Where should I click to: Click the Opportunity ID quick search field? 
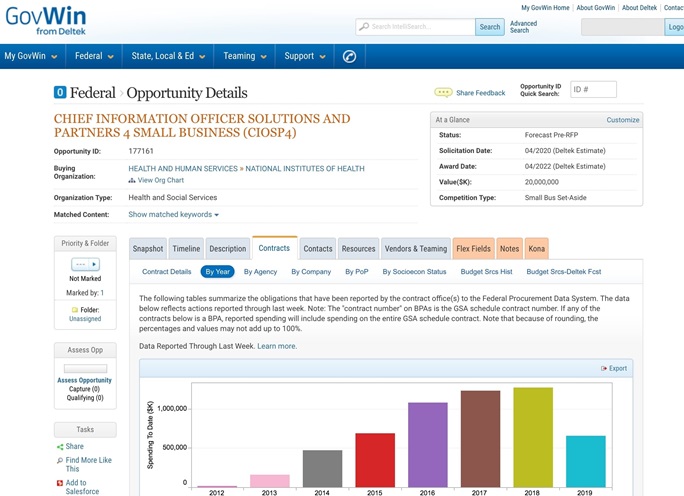[593, 90]
